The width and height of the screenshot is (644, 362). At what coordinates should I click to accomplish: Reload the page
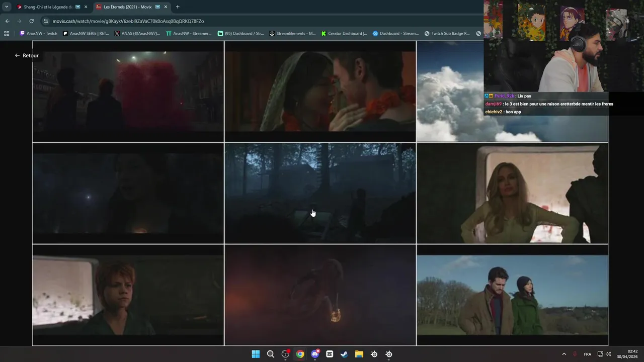(31, 21)
